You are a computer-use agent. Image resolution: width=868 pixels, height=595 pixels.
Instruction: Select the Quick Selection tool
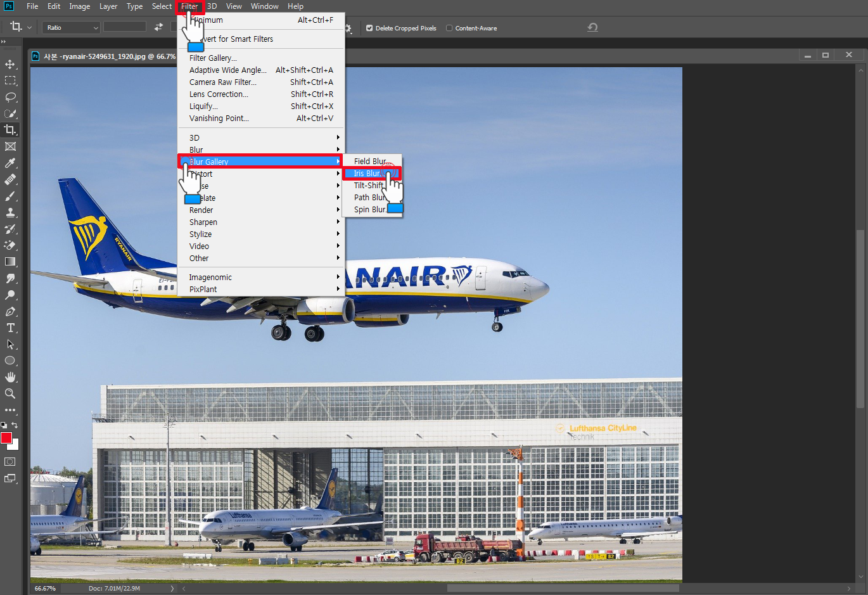(x=10, y=113)
